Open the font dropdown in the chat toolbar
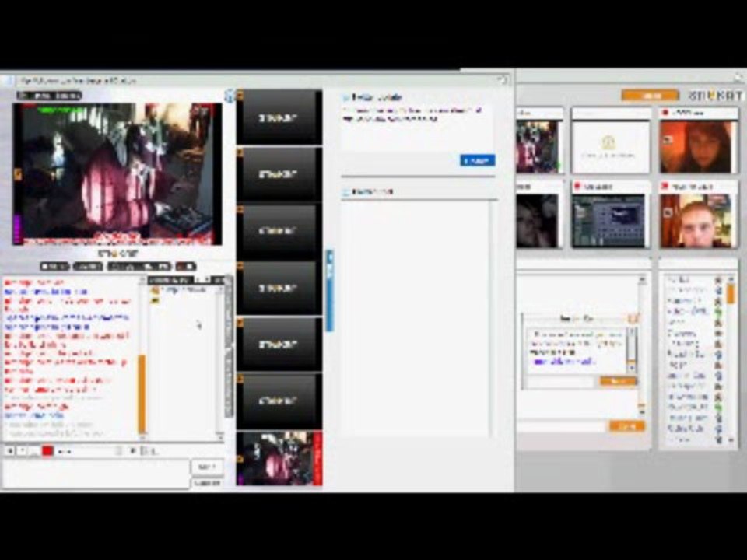The height and width of the screenshot is (560, 747). (x=89, y=451)
